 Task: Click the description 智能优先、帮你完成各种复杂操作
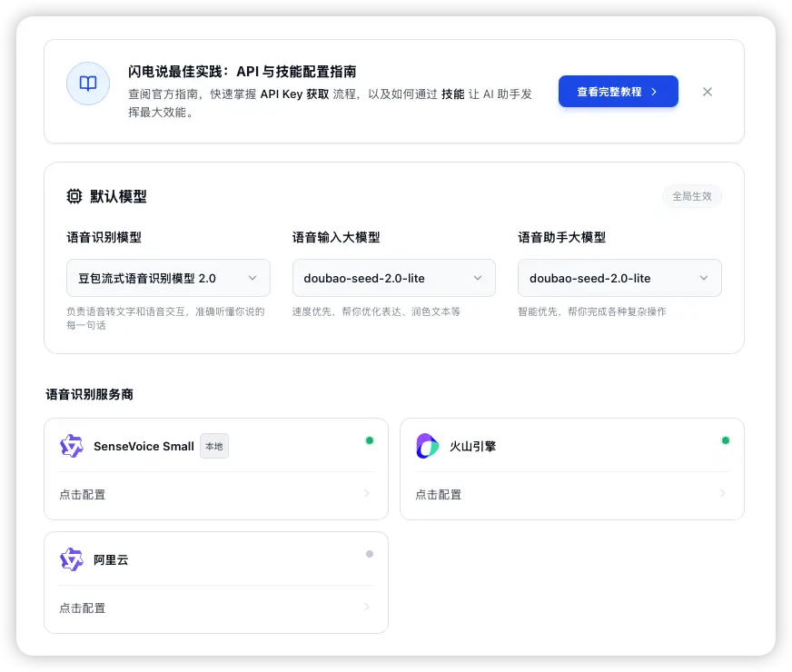coord(592,311)
